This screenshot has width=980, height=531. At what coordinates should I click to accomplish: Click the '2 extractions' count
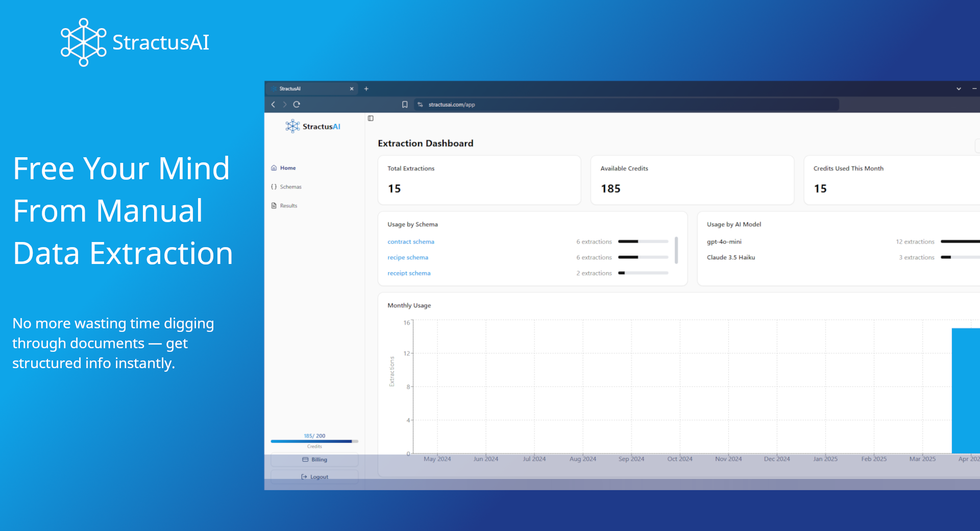(x=594, y=273)
